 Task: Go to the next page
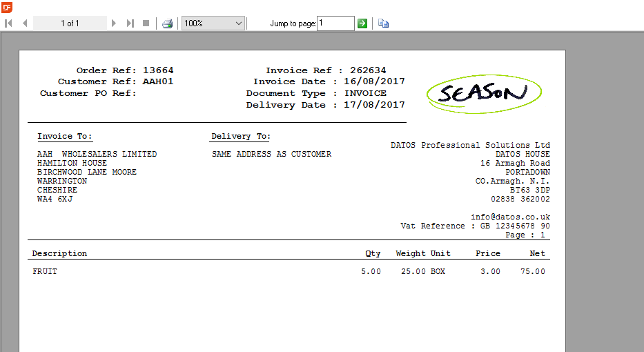point(114,23)
